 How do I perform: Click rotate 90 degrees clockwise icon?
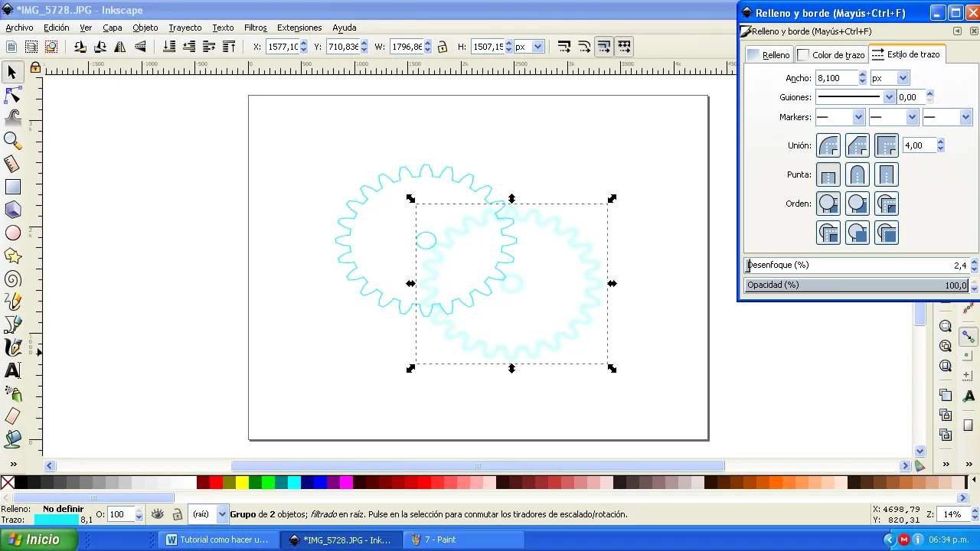100,47
